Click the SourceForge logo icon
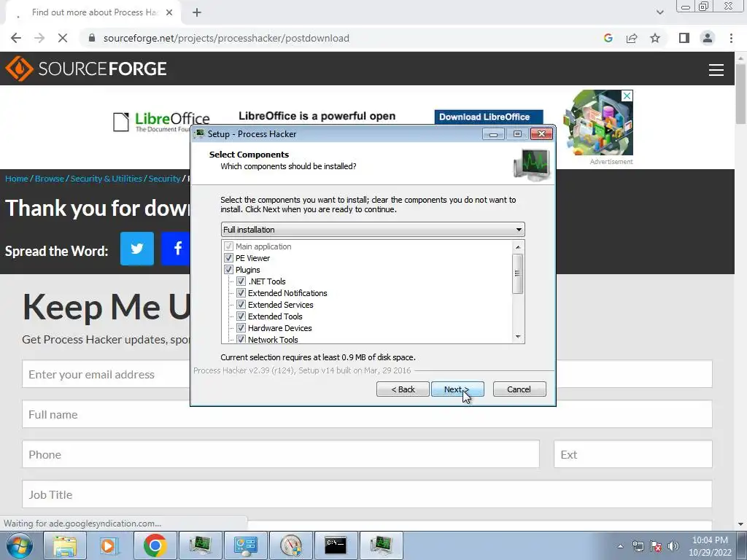The image size is (747, 560). [x=19, y=69]
